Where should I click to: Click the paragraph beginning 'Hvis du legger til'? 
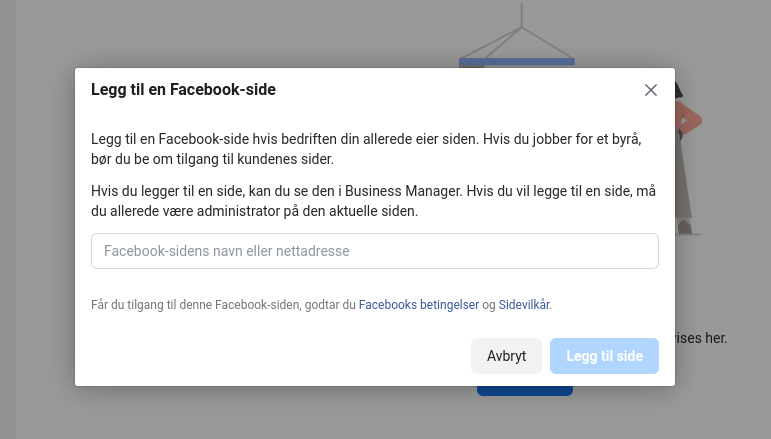click(x=373, y=201)
